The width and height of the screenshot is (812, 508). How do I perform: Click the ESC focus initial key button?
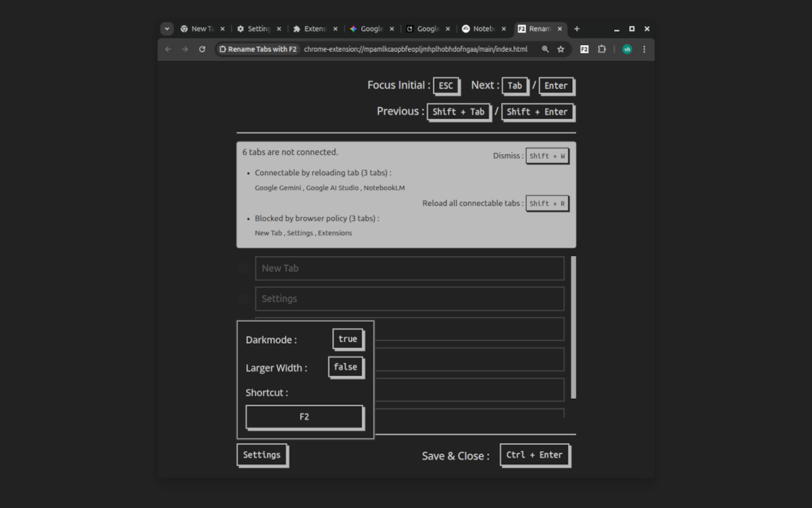pyautogui.click(x=446, y=86)
